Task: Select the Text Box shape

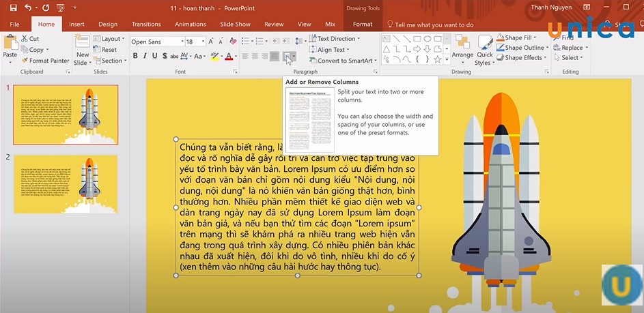Action: pyautogui.click(x=387, y=39)
